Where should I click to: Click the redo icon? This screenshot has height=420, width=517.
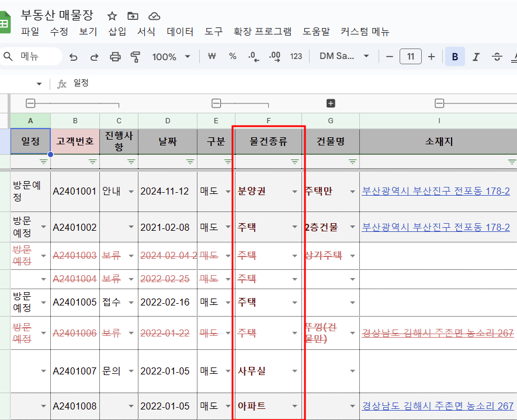[x=94, y=57]
